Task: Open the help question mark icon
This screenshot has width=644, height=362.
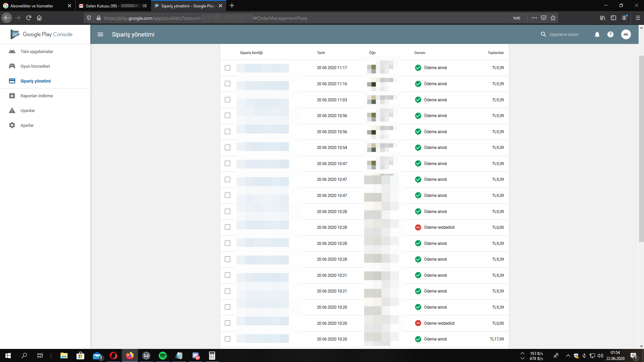Action: (x=610, y=34)
